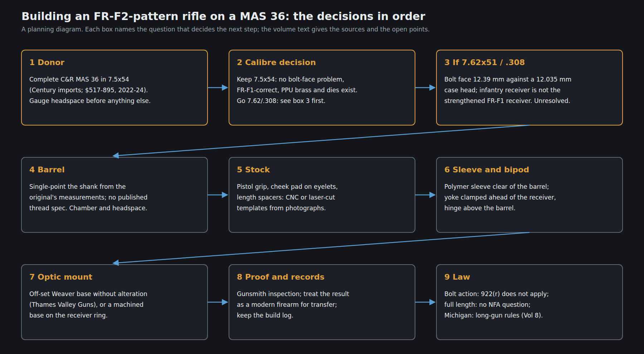Select 'Single-point the shank from the'

click(77, 187)
